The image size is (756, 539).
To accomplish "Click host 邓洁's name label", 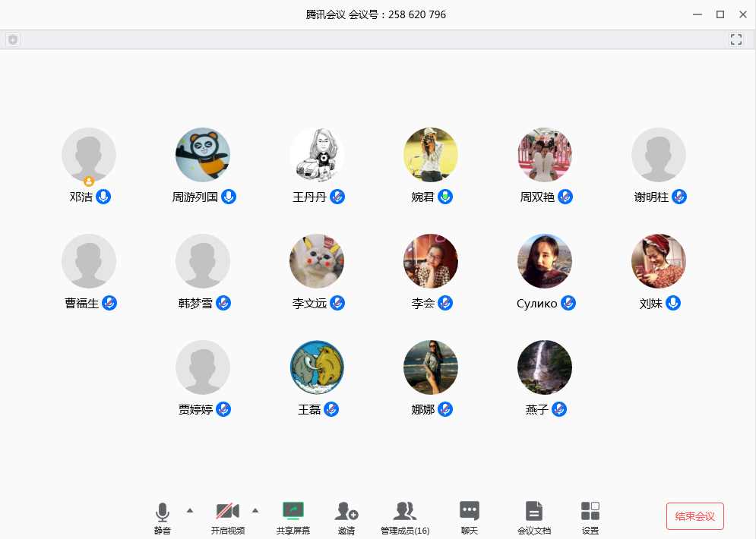I will point(81,197).
